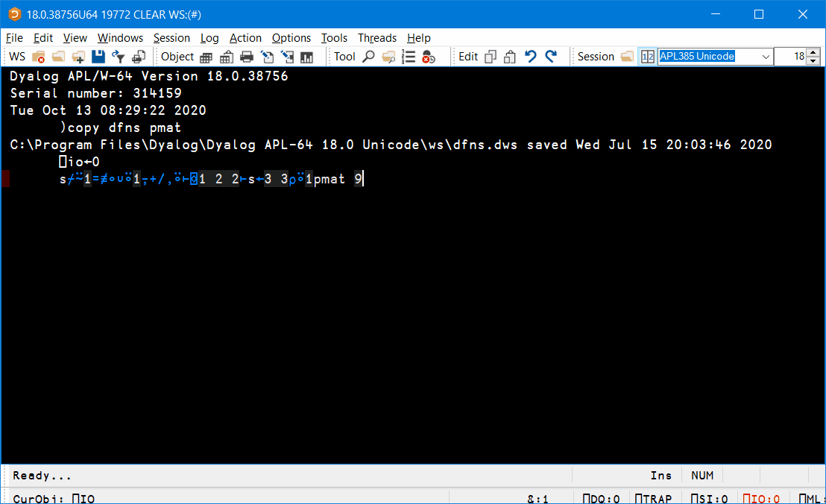Click the first Object edit pencil icon
Image resolution: width=826 pixels, height=504 pixels.
[x=267, y=57]
